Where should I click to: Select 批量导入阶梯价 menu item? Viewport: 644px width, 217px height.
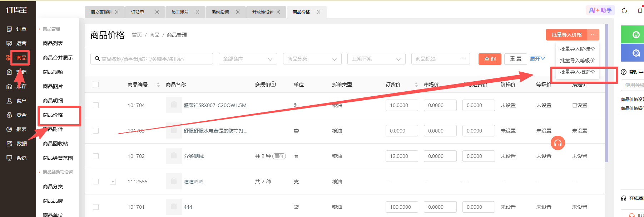pos(577,49)
